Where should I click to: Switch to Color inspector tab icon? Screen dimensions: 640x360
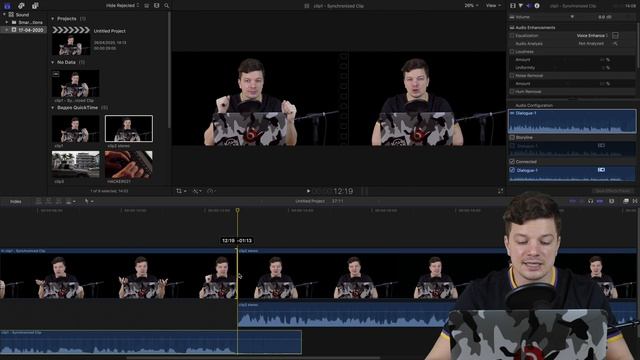pyautogui.click(x=521, y=6)
